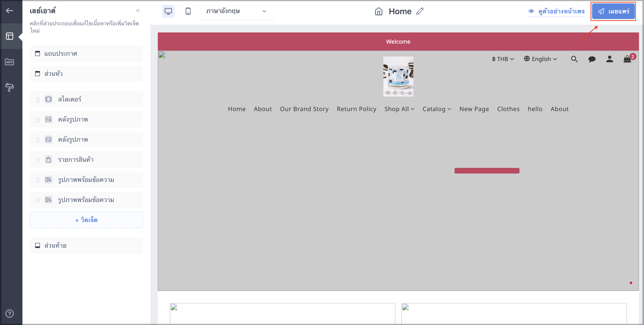Open the Layout icon in sidebar
Screen dimensions: 644x325
(10, 36)
